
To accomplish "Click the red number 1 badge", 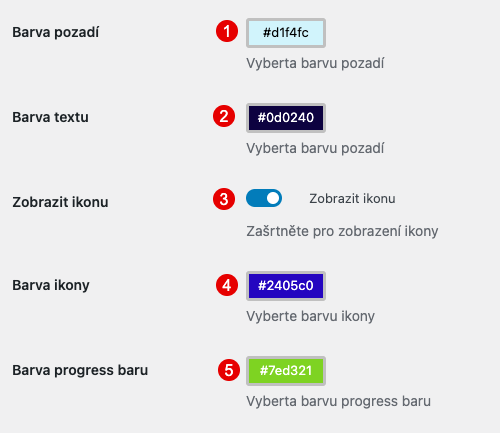I will click(x=227, y=31).
